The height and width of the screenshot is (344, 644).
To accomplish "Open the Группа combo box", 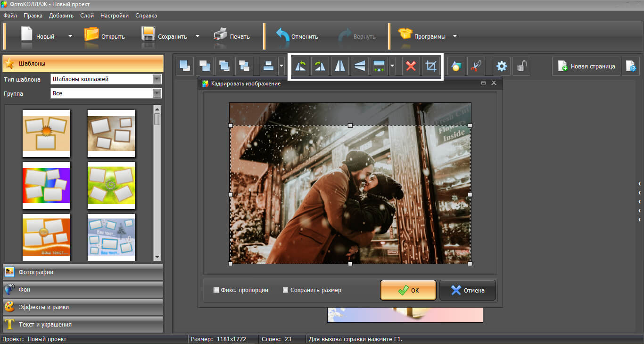I will [x=106, y=93].
